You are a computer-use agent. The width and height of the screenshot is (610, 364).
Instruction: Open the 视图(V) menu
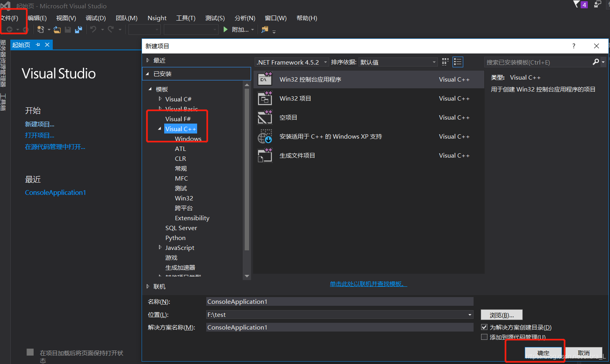coord(66,18)
